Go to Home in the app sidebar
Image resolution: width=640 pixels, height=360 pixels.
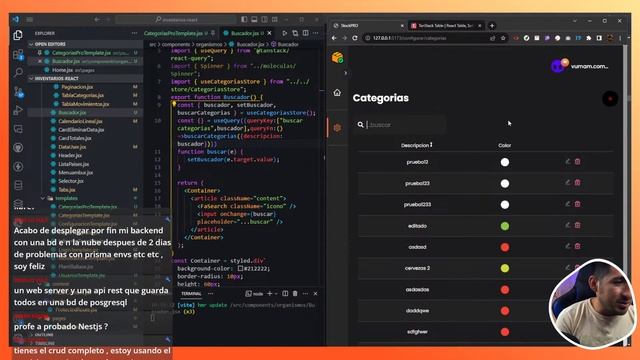point(337,93)
